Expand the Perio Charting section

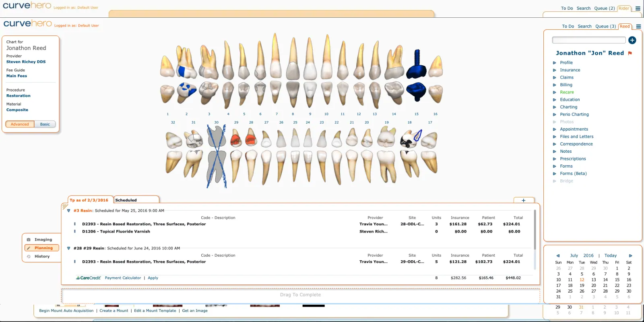pos(554,114)
